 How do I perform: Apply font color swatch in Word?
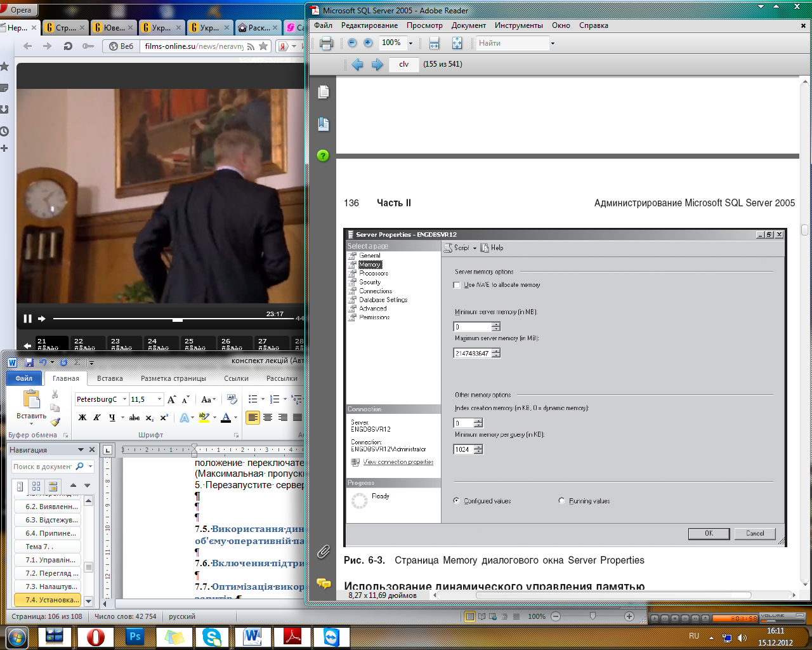coord(226,418)
